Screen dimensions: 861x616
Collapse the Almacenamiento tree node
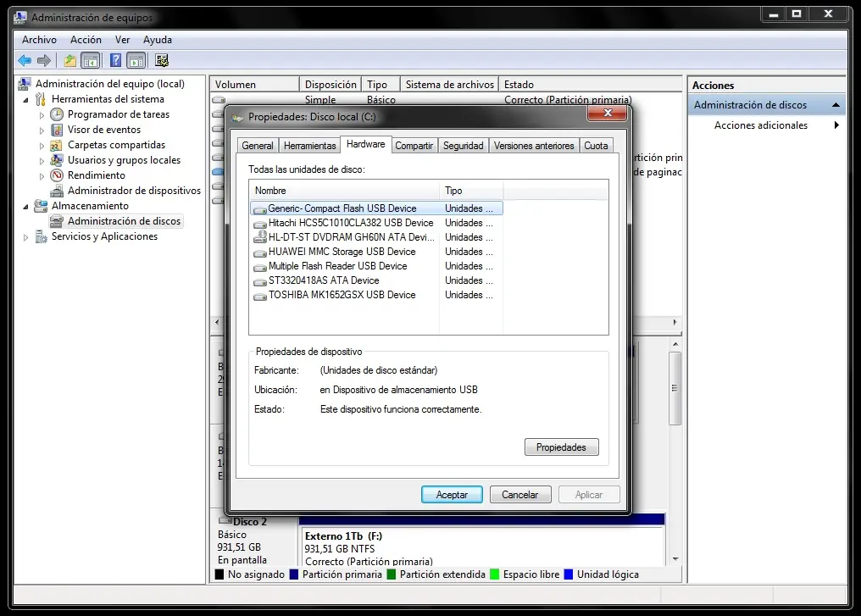25,207
